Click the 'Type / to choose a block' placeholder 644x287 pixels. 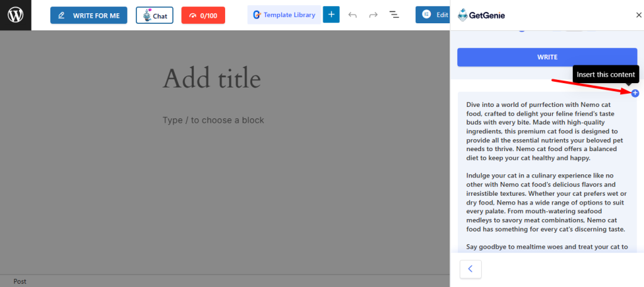[213, 120]
